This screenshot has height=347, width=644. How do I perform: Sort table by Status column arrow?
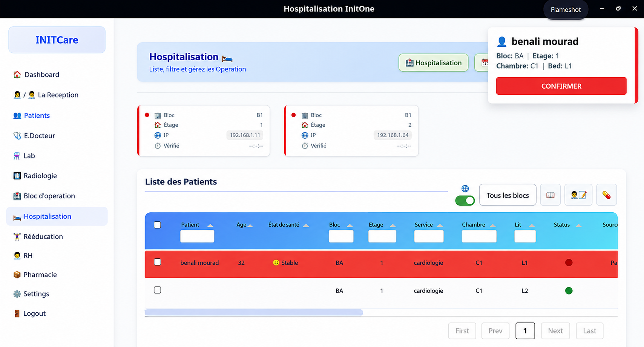click(579, 225)
